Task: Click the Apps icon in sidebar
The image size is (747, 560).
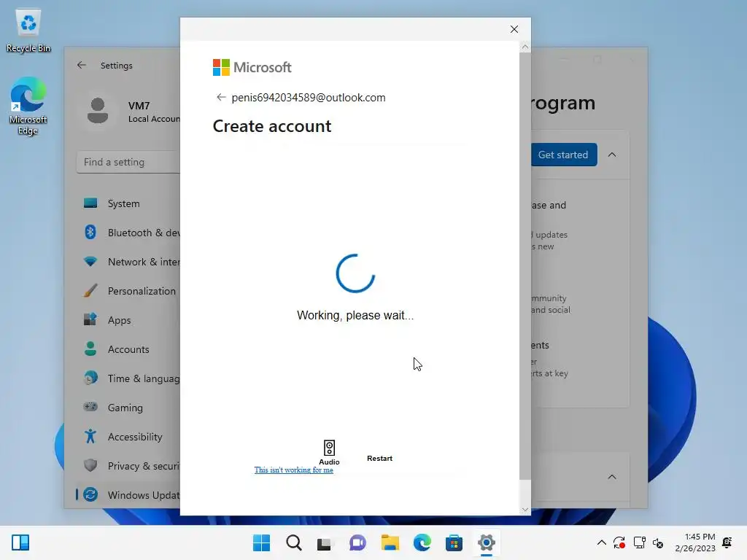Action: tap(90, 319)
